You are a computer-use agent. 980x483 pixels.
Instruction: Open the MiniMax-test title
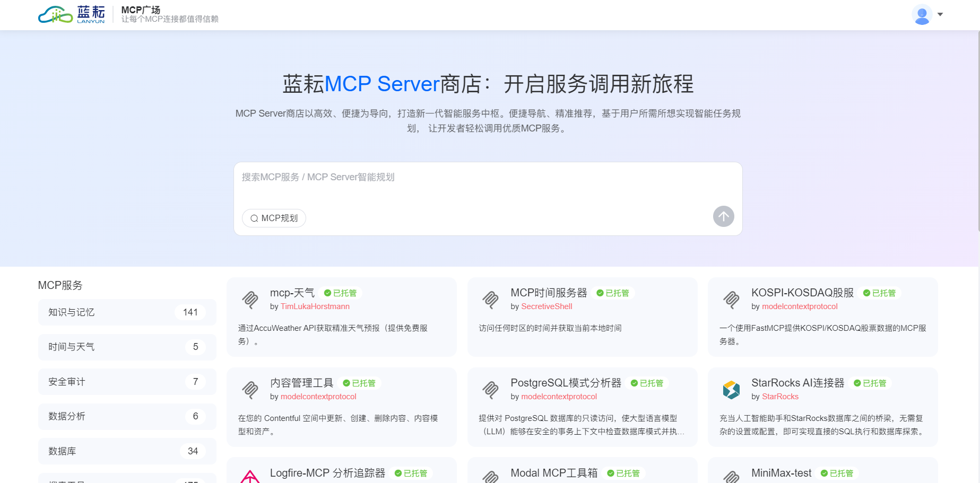coord(781,473)
